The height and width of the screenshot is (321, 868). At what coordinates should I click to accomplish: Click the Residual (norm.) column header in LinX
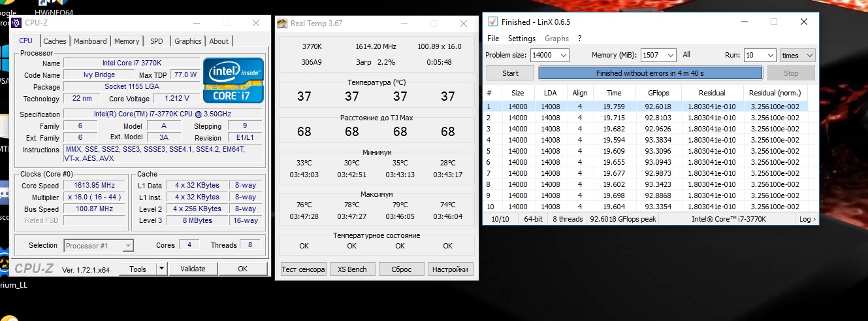point(775,93)
